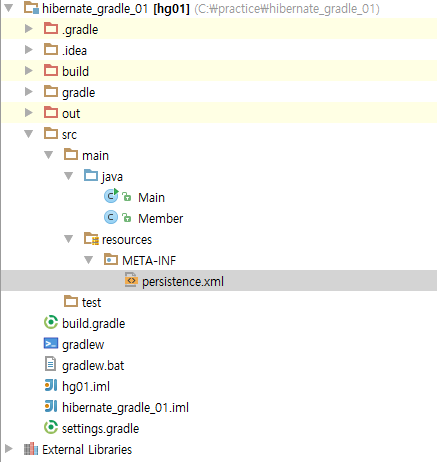The height and width of the screenshot is (462, 437).
Task: Click the test folder icon
Action: [x=71, y=302]
